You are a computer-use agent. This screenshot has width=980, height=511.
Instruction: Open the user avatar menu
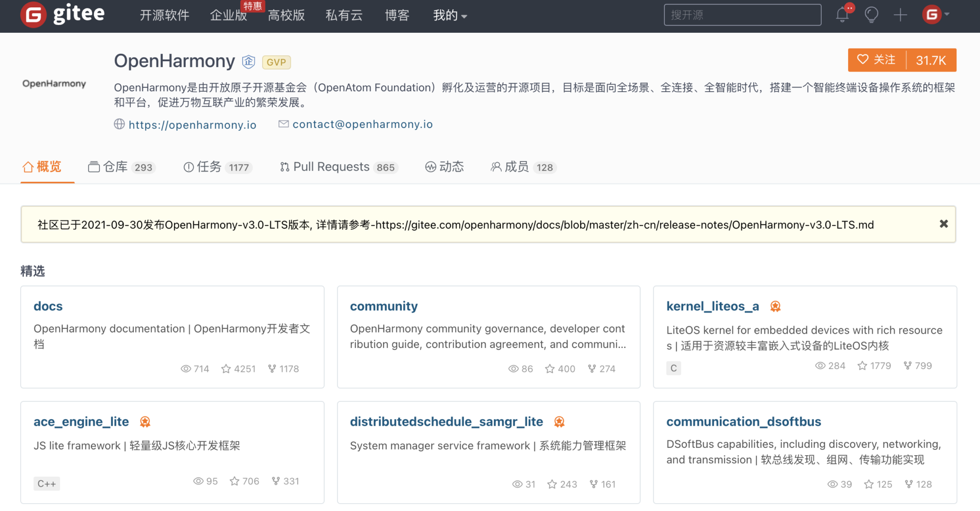pos(935,15)
